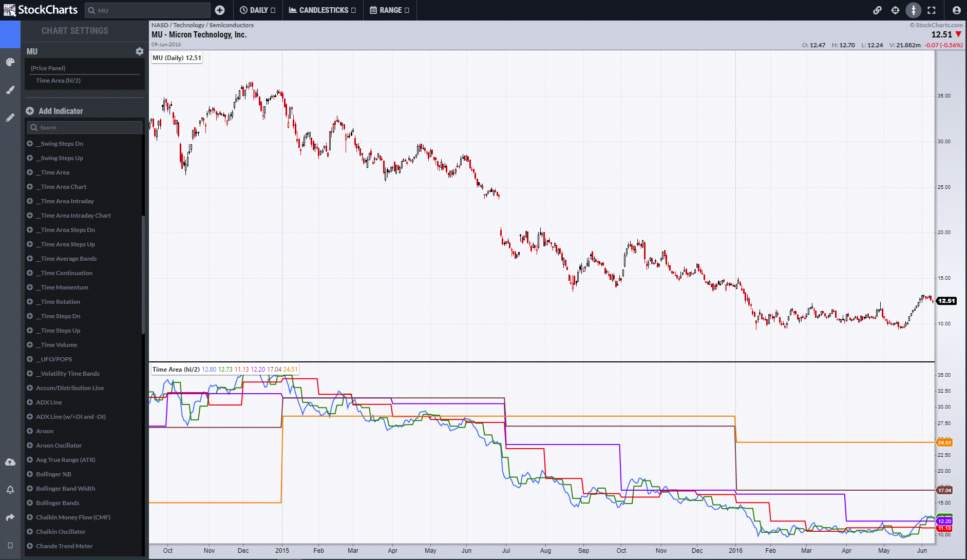Click the ADX Line label
The height and width of the screenshot is (560, 967).
point(49,402)
